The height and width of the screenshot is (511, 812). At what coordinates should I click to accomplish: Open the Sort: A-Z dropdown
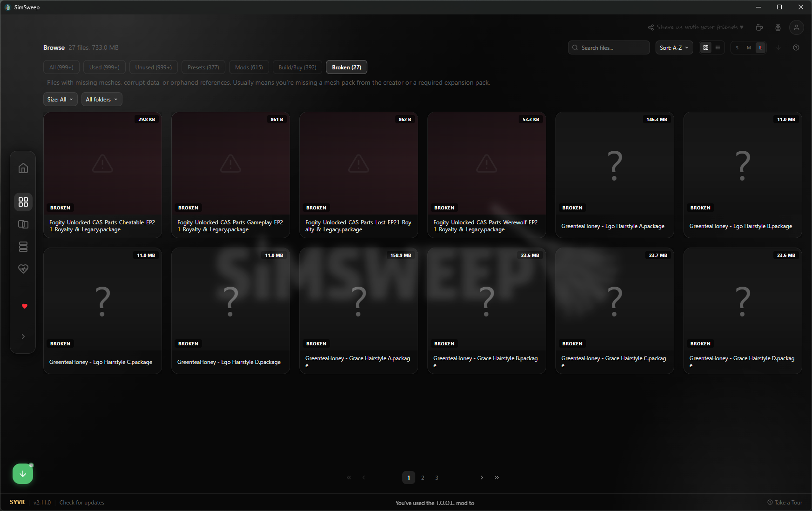[674, 47]
